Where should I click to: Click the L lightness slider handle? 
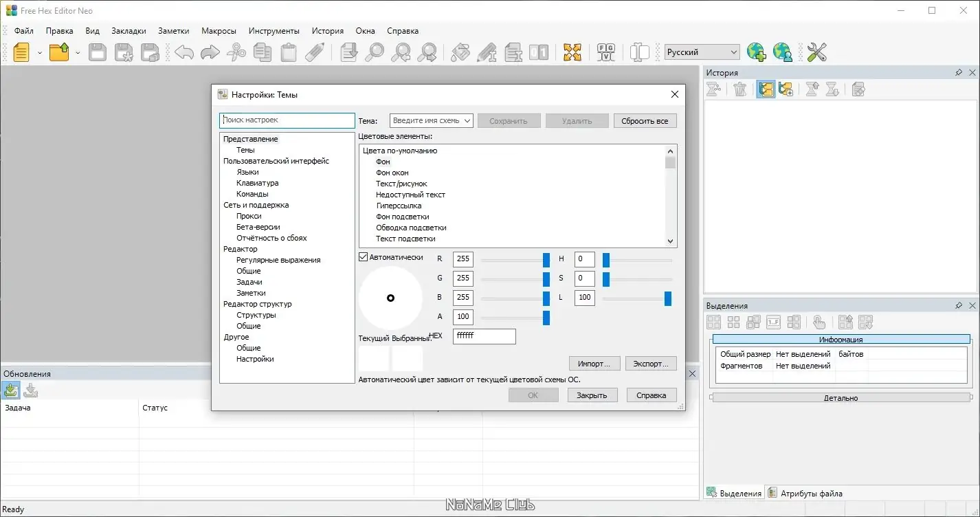coord(667,298)
